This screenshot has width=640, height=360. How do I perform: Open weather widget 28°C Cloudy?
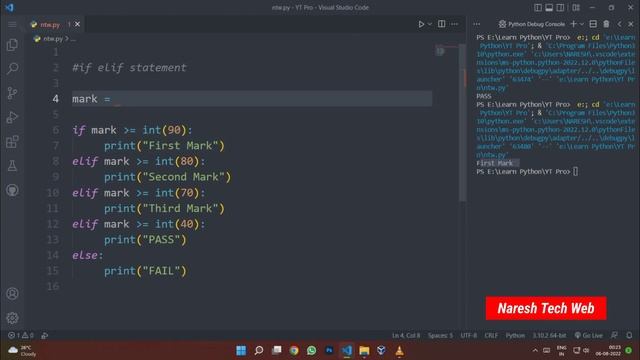[x=22, y=351]
